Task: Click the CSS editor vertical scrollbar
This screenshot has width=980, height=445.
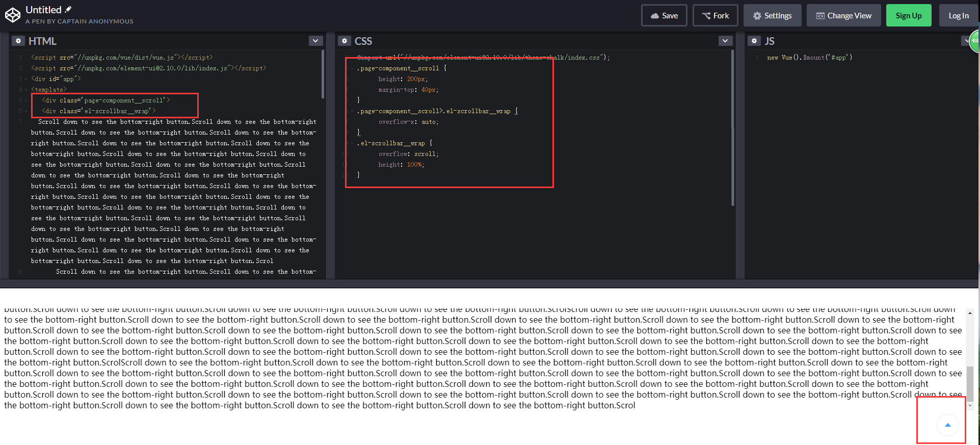Action: tap(732, 127)
